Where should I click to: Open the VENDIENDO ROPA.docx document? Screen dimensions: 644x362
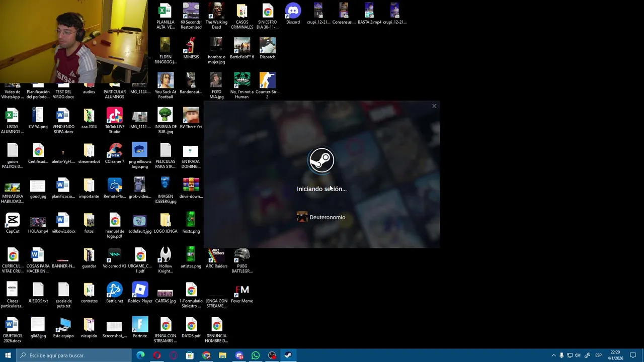click(x=63, y=121)
